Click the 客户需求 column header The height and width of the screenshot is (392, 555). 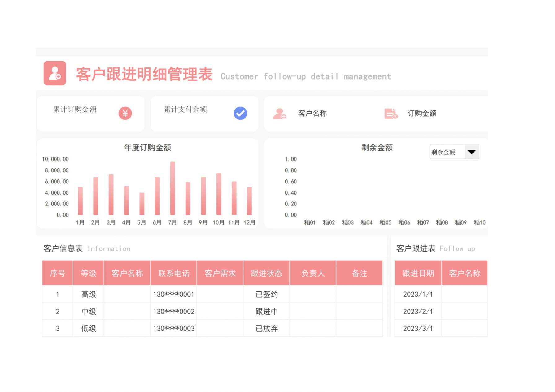pos(220,273)
